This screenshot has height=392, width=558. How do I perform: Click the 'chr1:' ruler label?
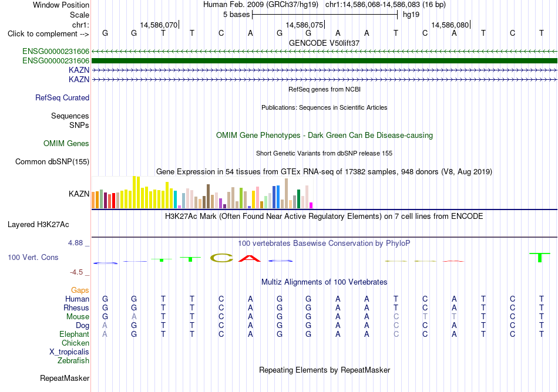(x=80, y=25)
